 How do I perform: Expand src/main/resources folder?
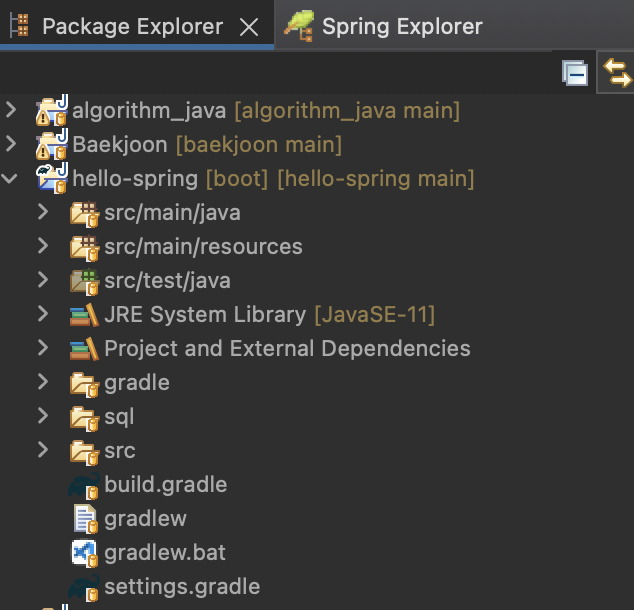tap(43, 245)
